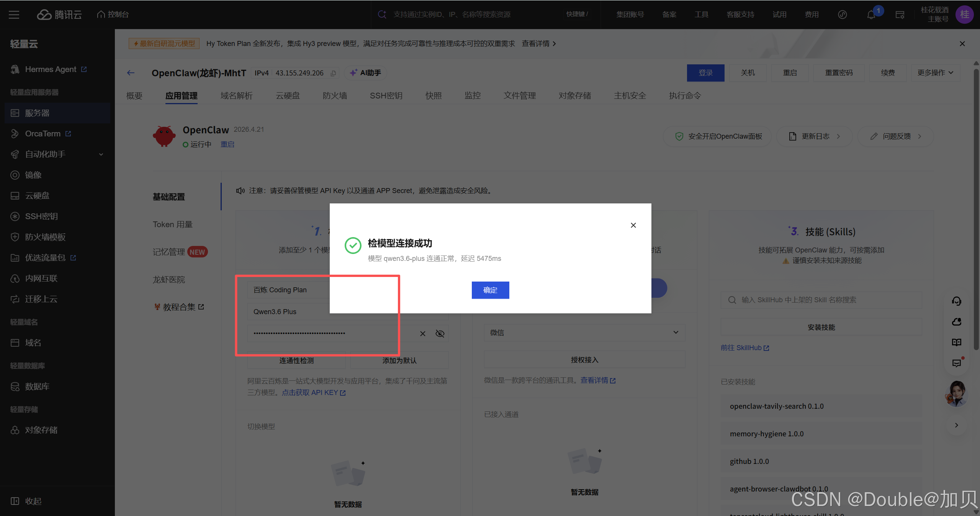Click 安全开启OpenClaw面板 button
The height and width of the screenshot is (516, 980).
point(718,136)
